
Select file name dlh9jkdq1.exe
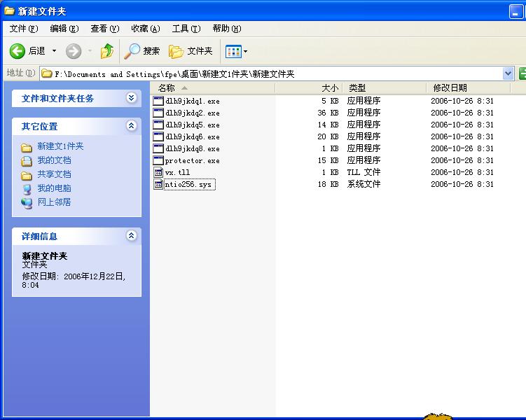(x=192, y=101)
